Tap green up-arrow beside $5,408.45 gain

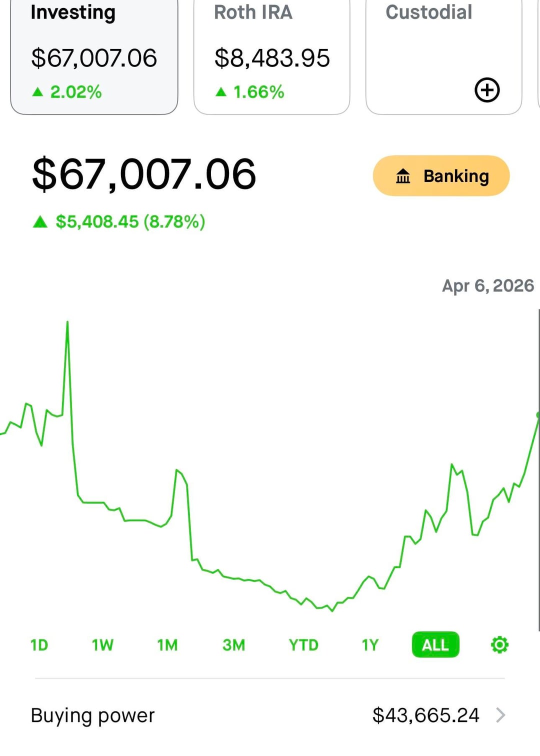pyautogui.click(x=40, y=222)
